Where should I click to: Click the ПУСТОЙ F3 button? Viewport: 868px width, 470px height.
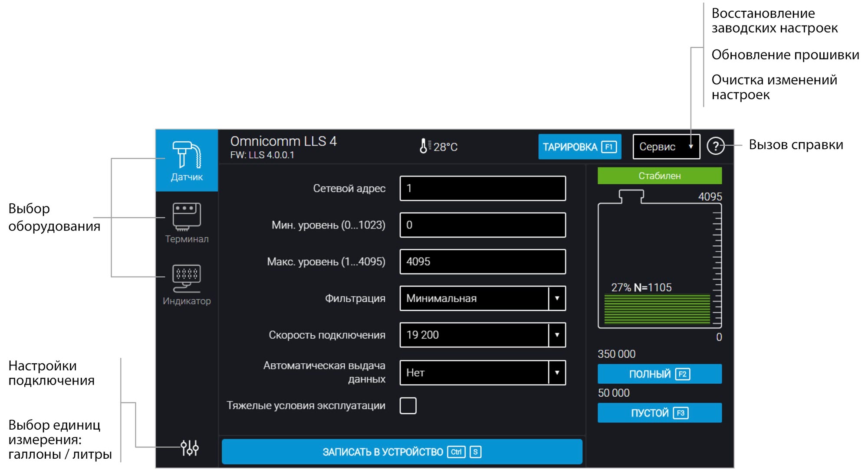660,413
